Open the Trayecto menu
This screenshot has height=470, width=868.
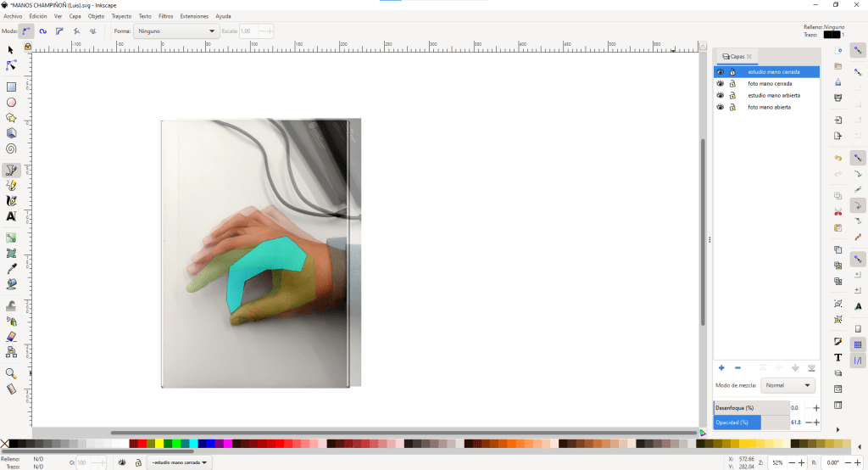tap(121, 16)
